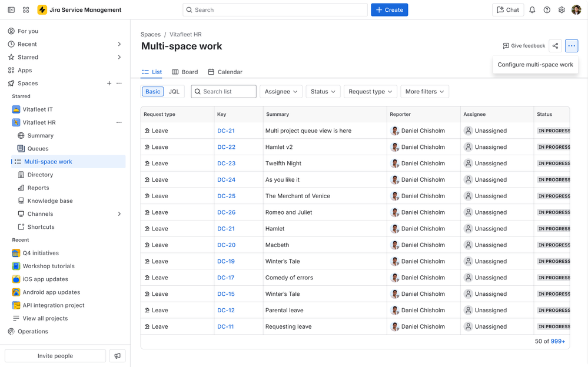This screenshot has width=588, height=367.
Task: Click Invite people button
Action: point(55,356)
